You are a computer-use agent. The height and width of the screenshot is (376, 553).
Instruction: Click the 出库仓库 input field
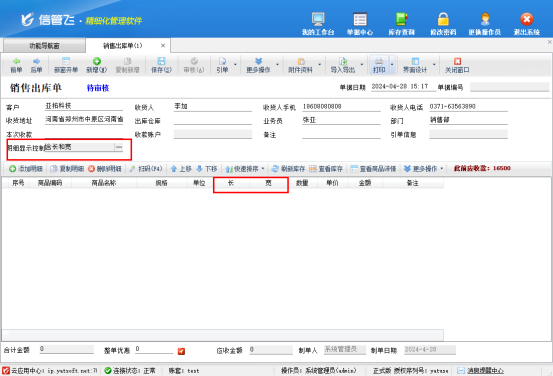pyautogui.click(x=213, y=120)
